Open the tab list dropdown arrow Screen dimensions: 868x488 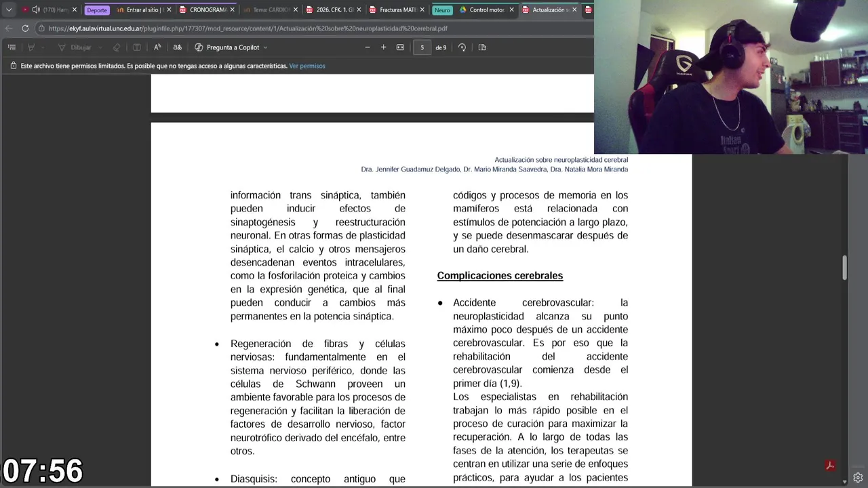click(x=9, y=9)
